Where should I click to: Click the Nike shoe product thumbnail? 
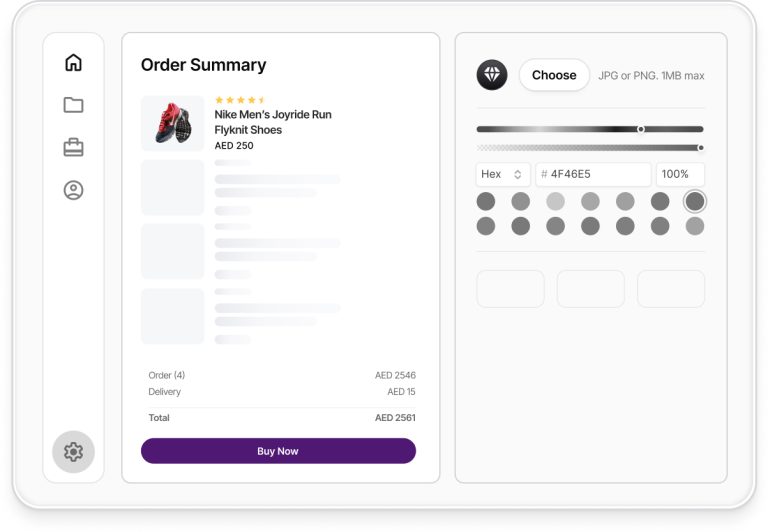click(x=172, y=123)
